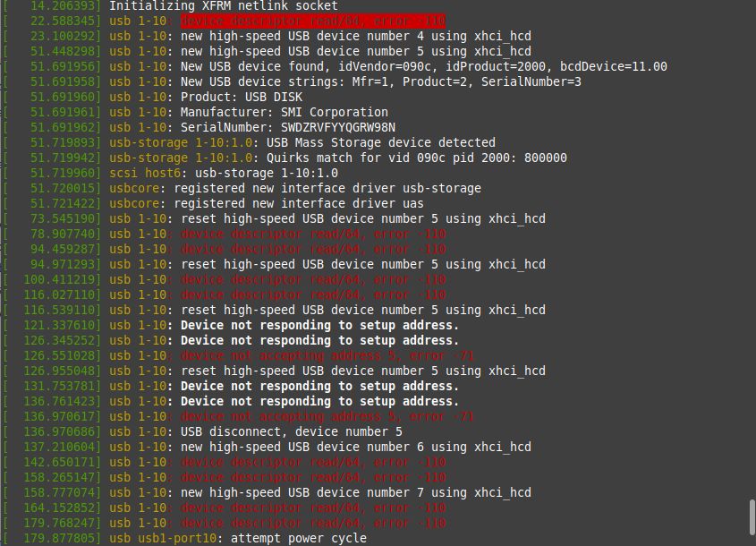Click 'USB disconnect, device number 5' line

(203, 431)
